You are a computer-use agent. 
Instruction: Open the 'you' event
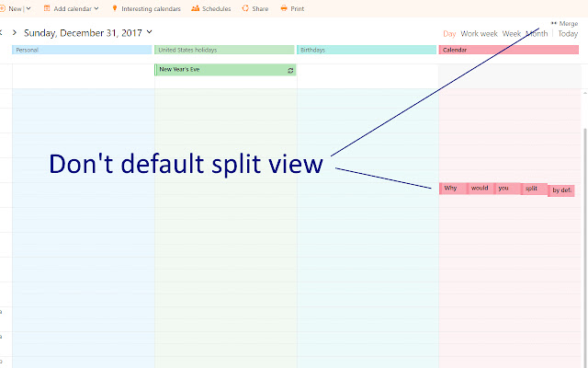coord(507,189)
